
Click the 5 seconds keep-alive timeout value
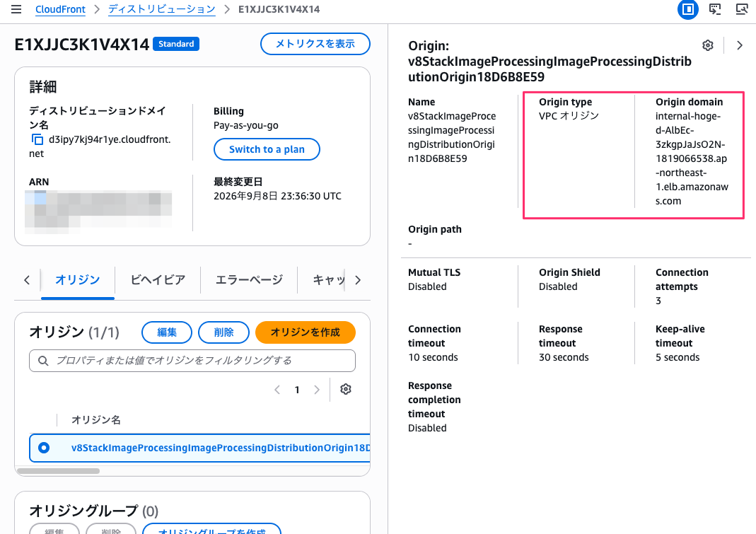point(678,357)
